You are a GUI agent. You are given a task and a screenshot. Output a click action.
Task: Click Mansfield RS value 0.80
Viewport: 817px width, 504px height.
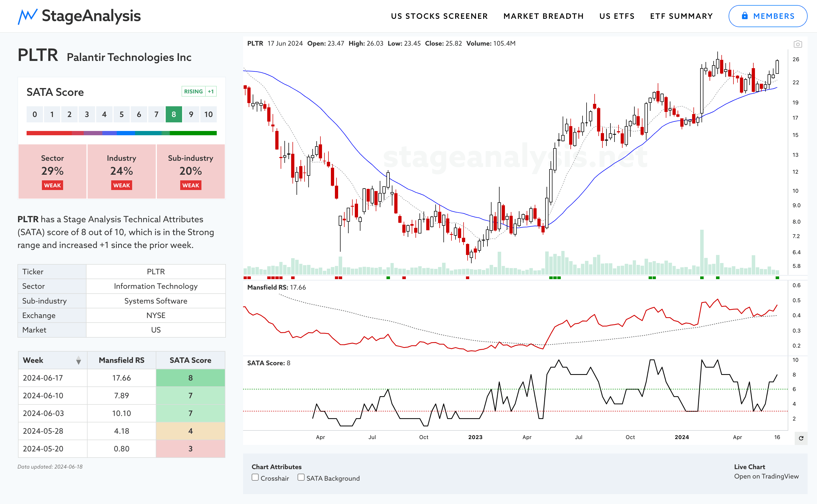[121, 449]
